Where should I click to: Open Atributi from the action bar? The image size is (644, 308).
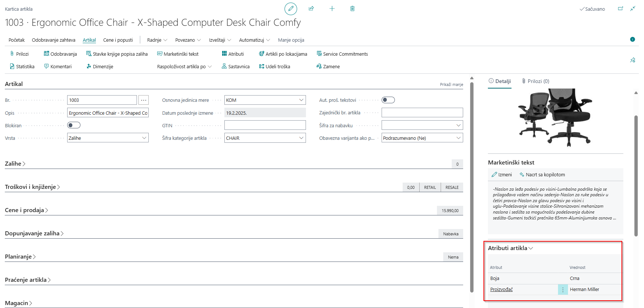[x=233, y=54]
